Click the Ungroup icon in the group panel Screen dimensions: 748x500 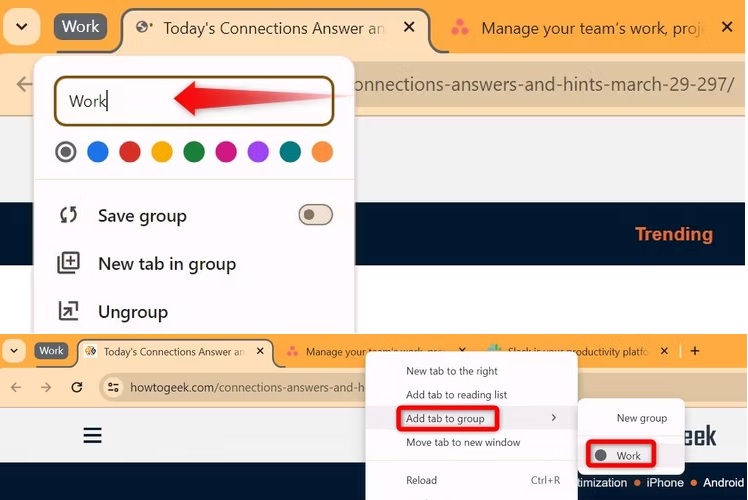click(68, 312)
